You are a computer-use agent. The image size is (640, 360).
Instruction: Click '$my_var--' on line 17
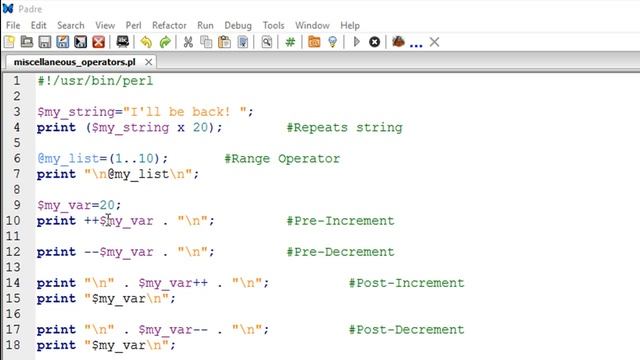pos(173,329)
